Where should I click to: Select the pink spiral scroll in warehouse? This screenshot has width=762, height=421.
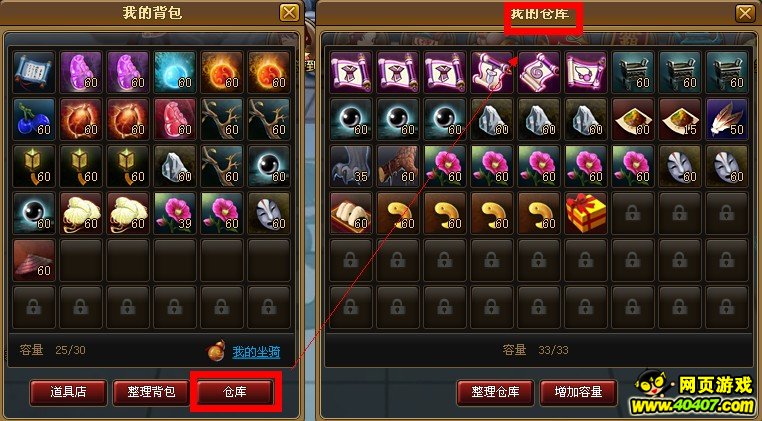(x=539, y=72)
